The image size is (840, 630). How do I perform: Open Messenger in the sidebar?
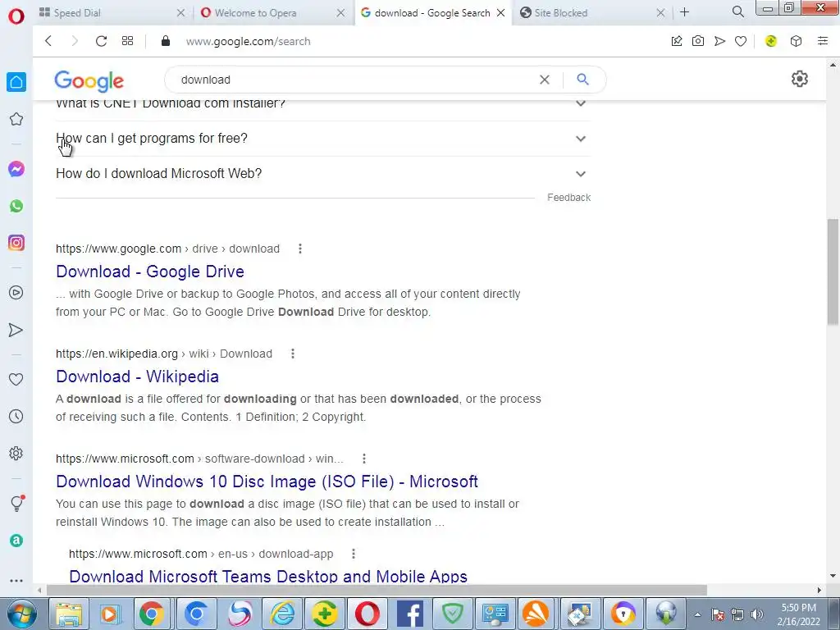(x=16, y=169)
